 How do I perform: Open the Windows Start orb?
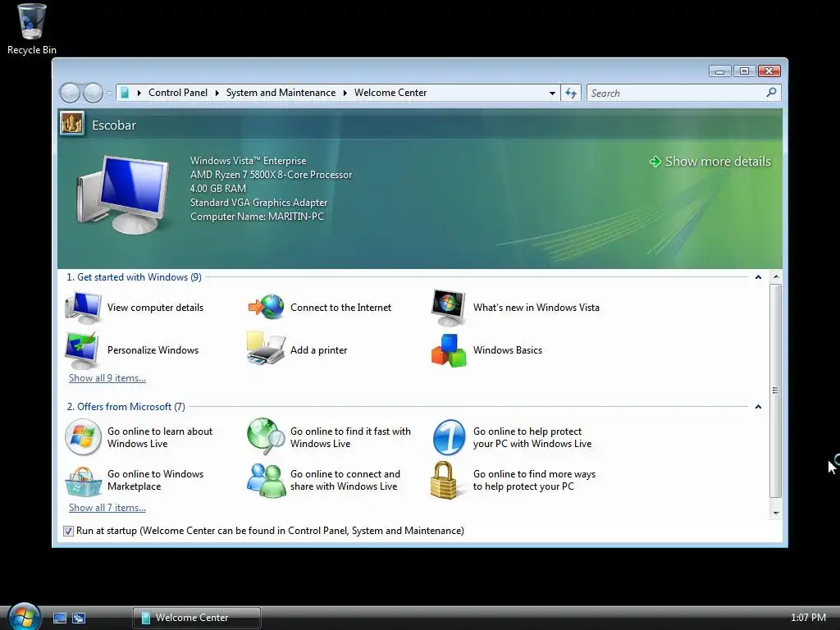[24, 616]
